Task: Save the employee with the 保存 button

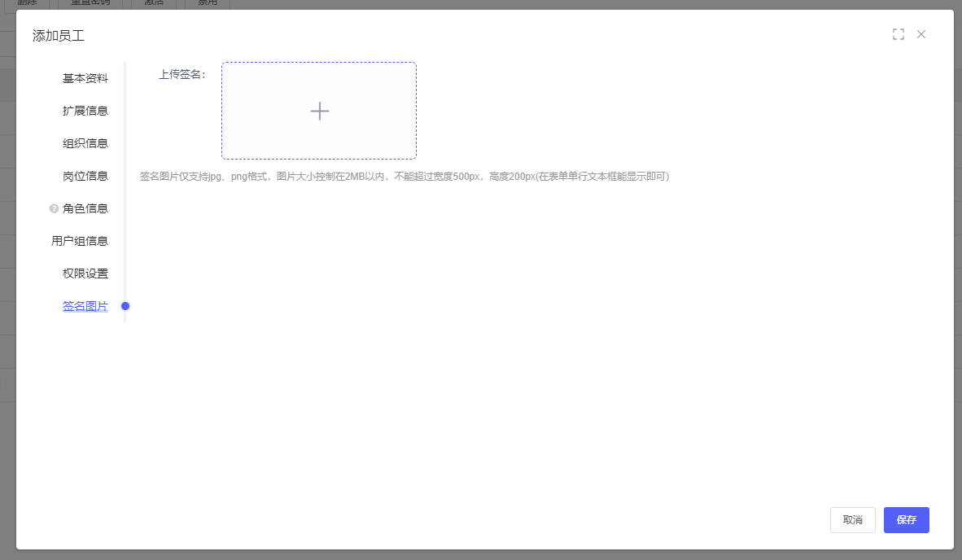Action: 906,520
